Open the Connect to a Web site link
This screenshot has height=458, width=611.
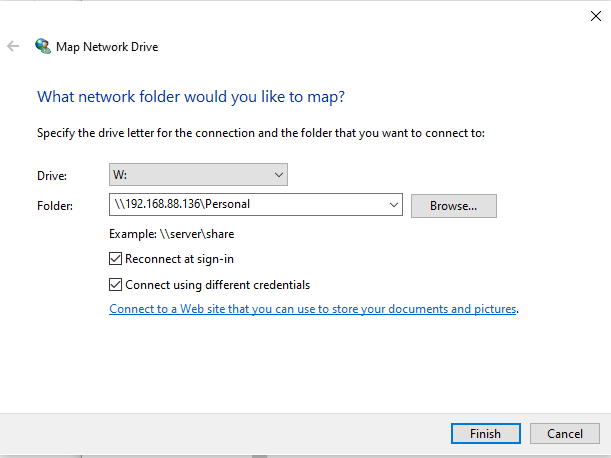[x=313, y=309]
